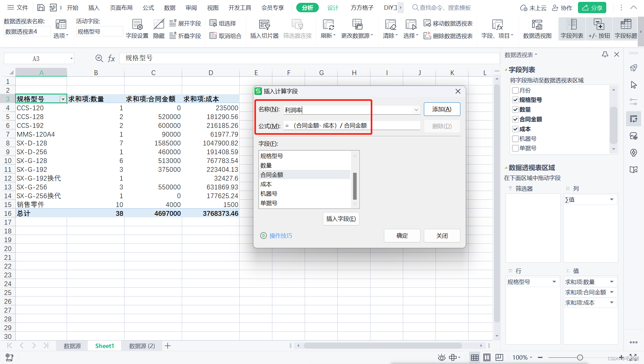The image size is (644, 364).
Task: Switch to the 数据源 sheet tab
Action: pos(72,346)
